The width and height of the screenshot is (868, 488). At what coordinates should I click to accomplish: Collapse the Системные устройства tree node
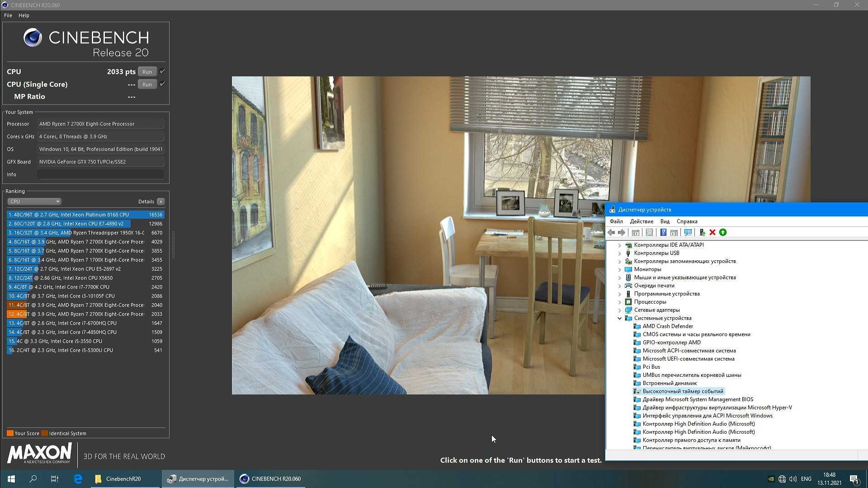619,318
